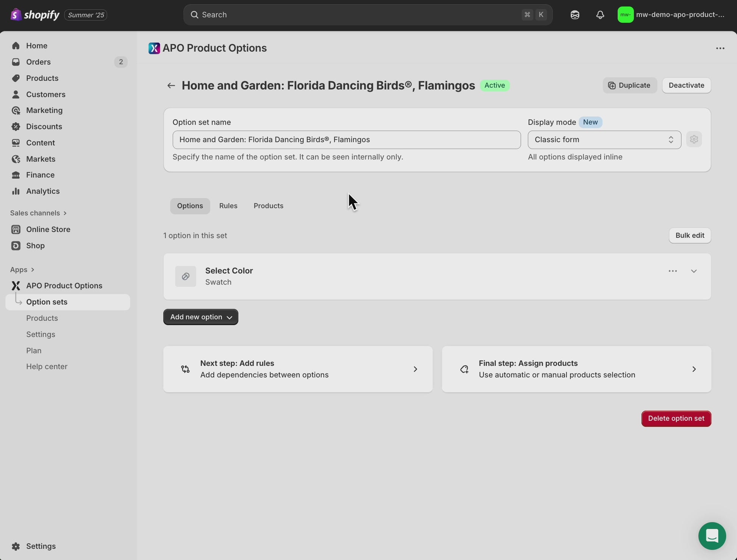
Task: Click the Active status badge
Action: pyautogui.click(x=495, y=86)
